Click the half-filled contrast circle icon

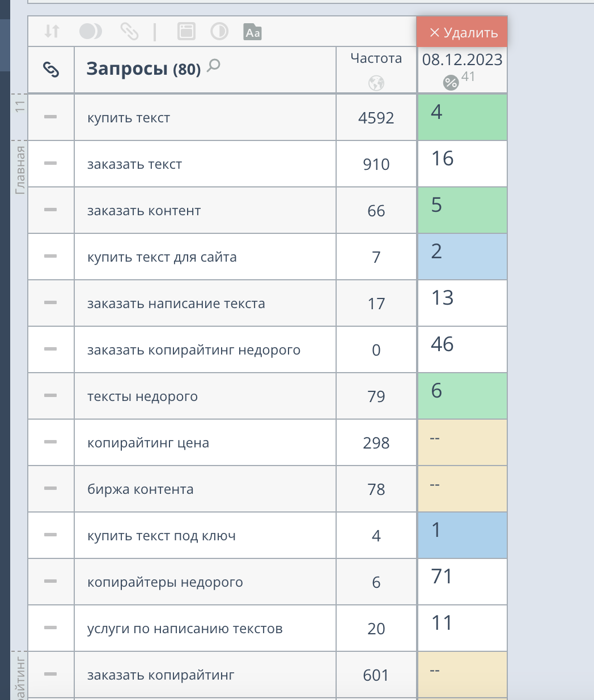219,31
